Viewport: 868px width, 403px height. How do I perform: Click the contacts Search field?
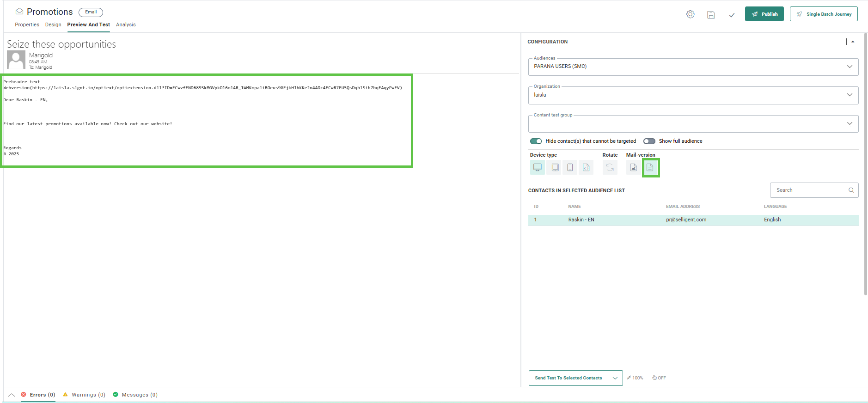810,190
